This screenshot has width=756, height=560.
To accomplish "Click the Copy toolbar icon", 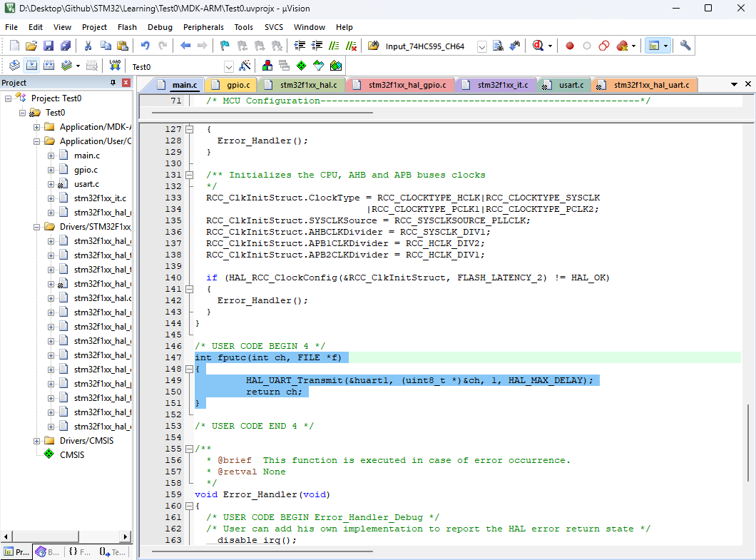I will pyautogui.click(x=106, y=46).
